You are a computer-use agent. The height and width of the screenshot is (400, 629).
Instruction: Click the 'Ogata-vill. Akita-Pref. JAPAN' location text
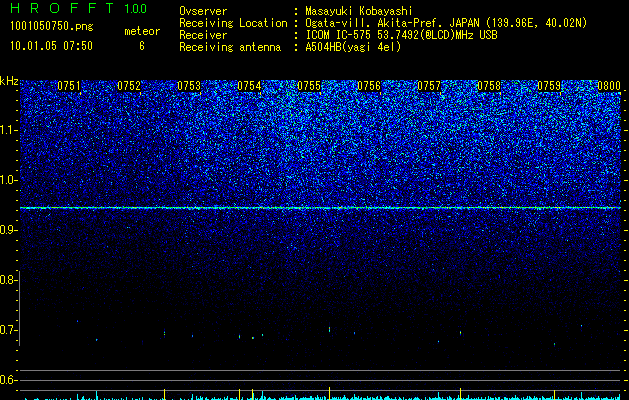pyautogui.click(x=391, y=23)
